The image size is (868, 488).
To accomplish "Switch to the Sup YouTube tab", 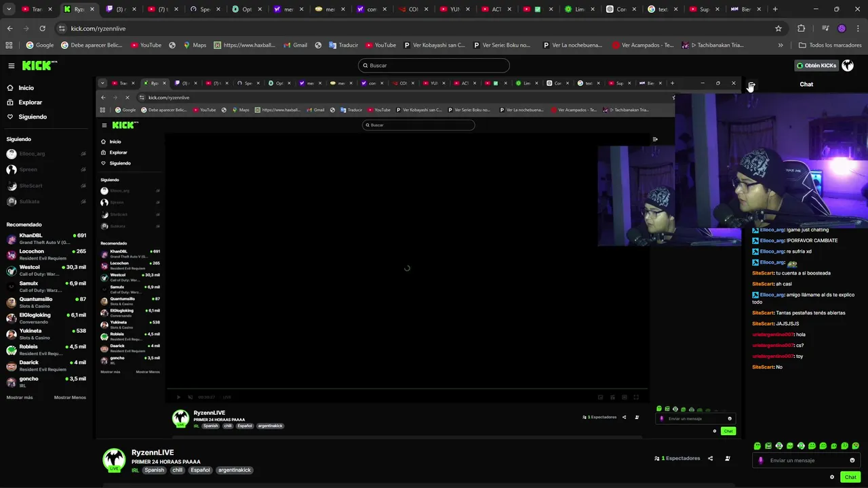I will pos(705,9).
